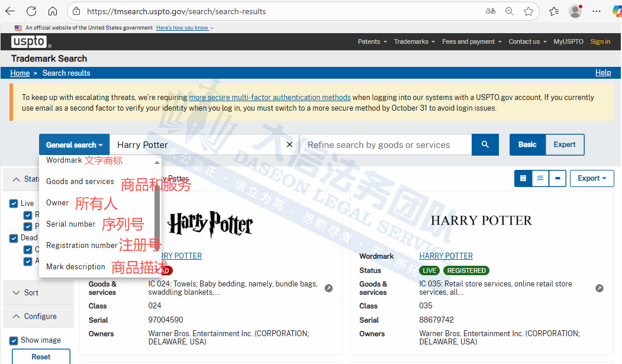Open the Export dropdown
The height and width of the screenshot is (364, 622).
[x=592, y=178]
